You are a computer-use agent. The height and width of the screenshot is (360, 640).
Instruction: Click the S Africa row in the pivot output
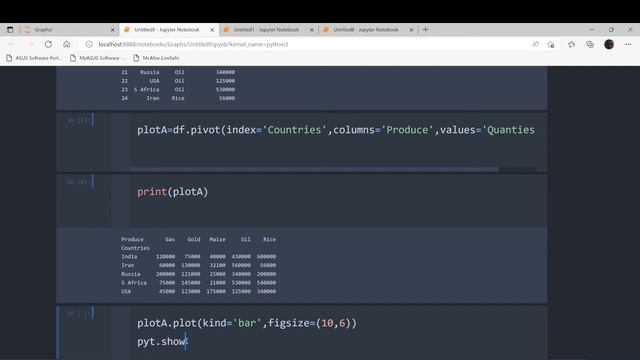point(198,283)
